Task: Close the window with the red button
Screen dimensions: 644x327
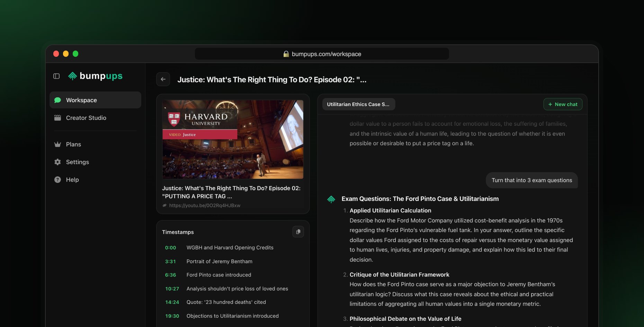Action: 56,54
